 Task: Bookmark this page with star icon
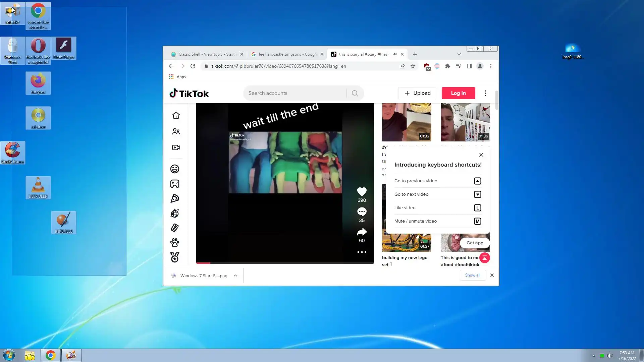pos(413,66)
